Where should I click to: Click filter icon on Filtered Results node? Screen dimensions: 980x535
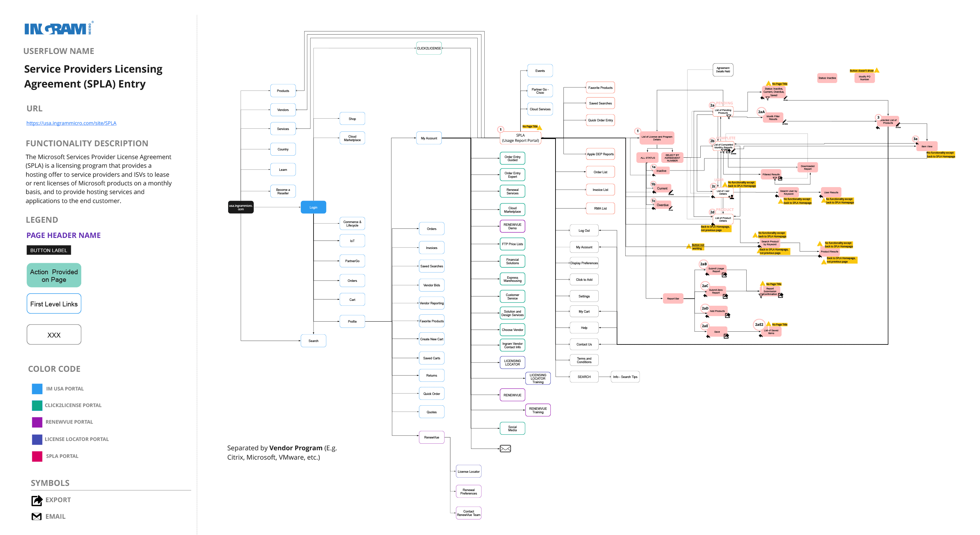775,178
